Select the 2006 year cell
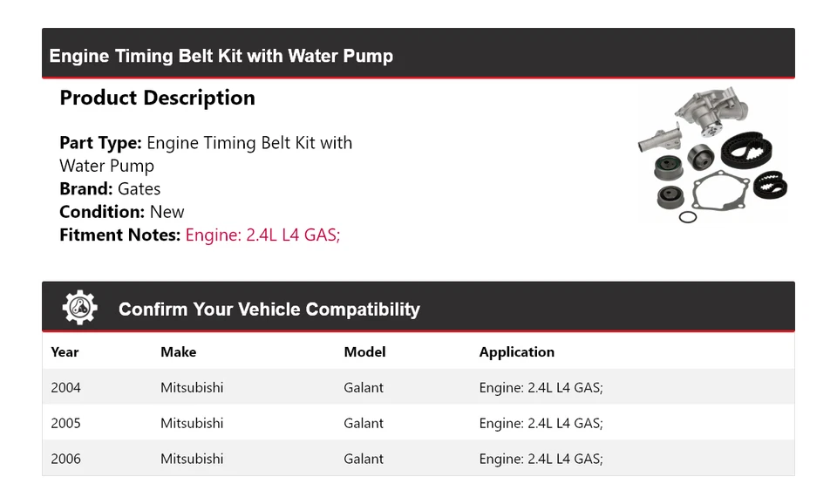 coord(65,460)
